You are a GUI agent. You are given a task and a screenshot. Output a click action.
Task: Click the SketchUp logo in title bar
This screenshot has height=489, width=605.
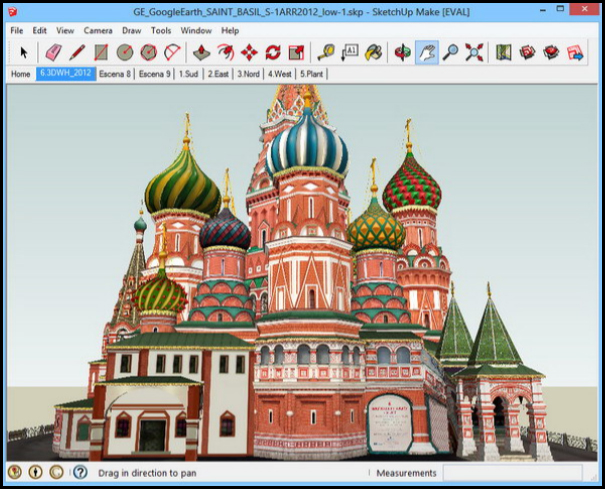point(13,12)
